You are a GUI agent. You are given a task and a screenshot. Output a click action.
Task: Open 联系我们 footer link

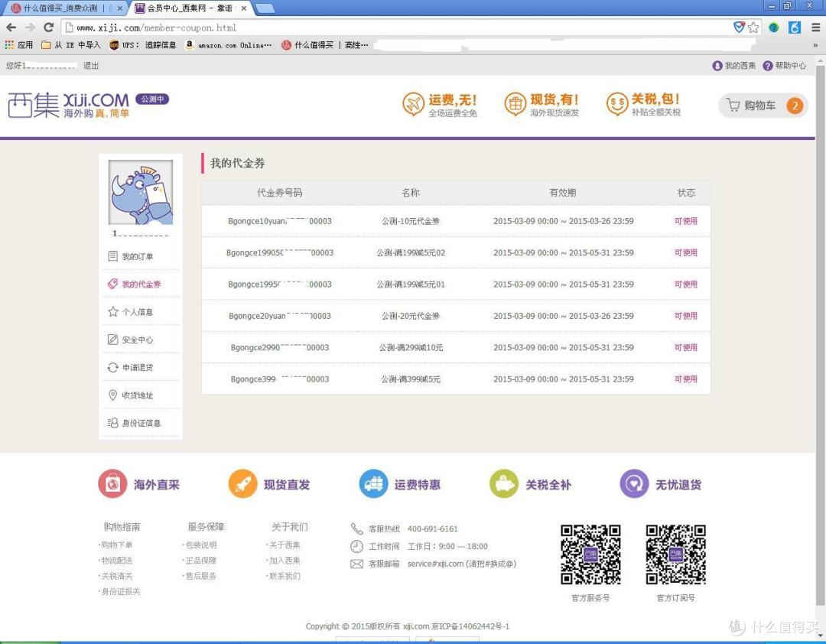[284, 576]
